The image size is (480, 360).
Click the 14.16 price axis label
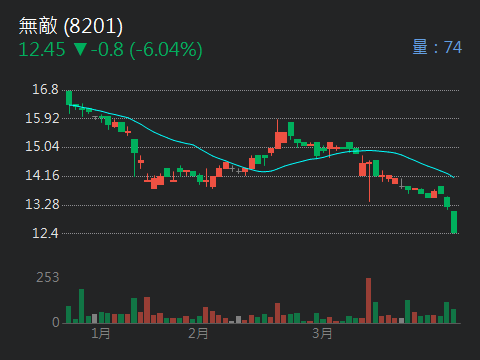pyautogui.click(x=42, y=175)
